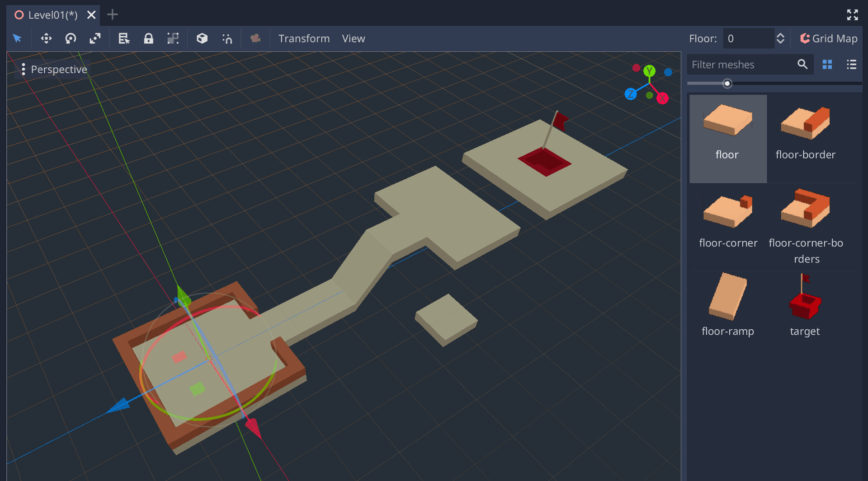Activate the Move mode tool
This screenshot has width=868, height=481.
46,38
